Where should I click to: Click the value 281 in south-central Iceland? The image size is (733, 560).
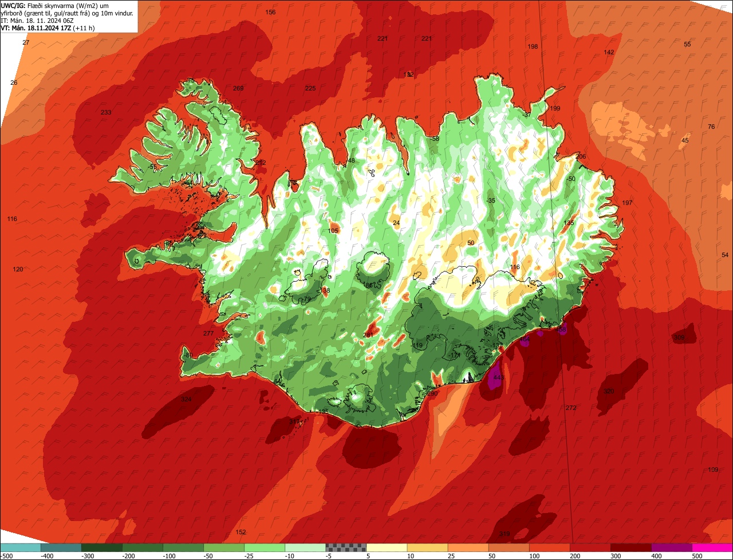coord(368,335)
